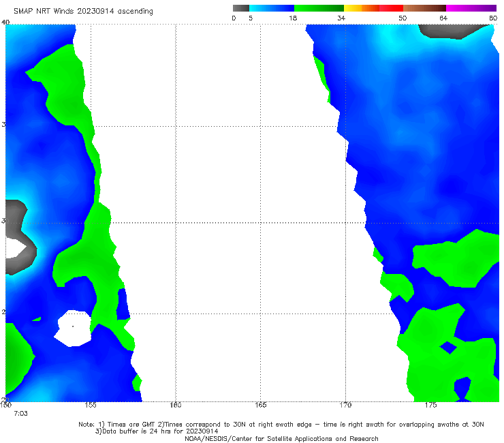The image size is (504, 443).
Task: Click the latitude label '40' at top left
Action: pyautogui.click(x=5, y=22)
